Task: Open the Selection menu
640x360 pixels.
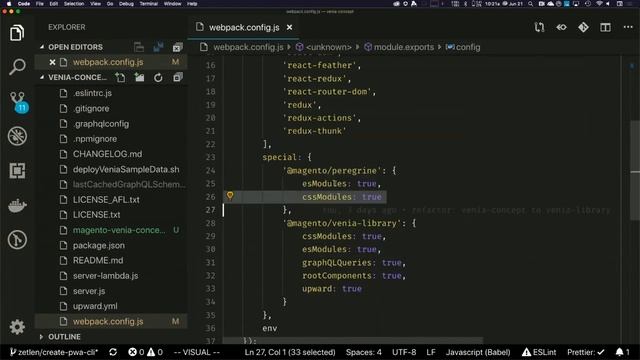Action: click(74, 4)
